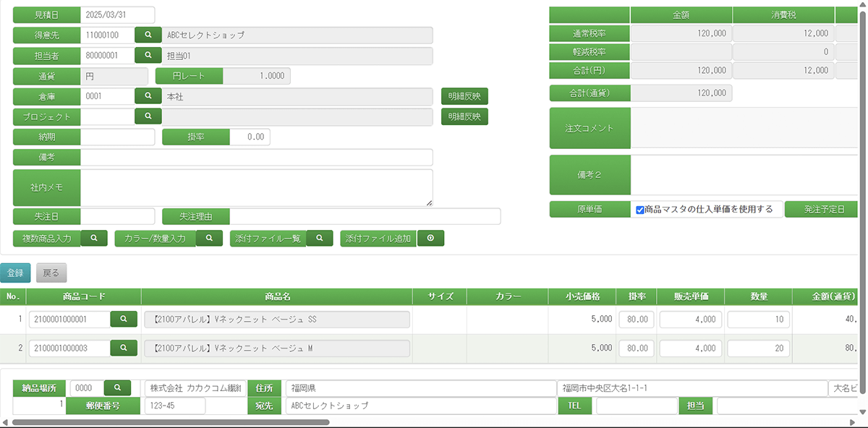Click the 複数商品入力 search icon
Image resolution: width=868 pixels, height=428 pixels.
[x=94, y=239]
